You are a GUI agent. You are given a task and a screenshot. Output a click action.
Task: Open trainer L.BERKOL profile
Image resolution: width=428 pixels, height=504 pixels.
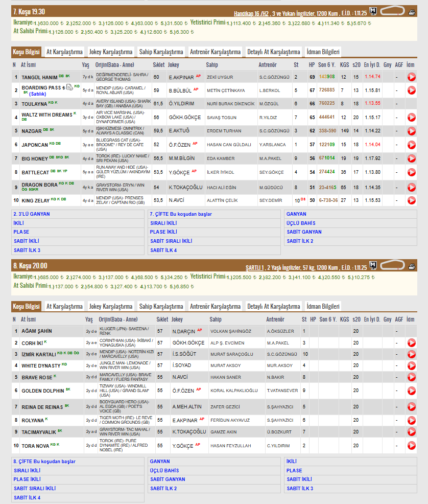coord(270,90)
